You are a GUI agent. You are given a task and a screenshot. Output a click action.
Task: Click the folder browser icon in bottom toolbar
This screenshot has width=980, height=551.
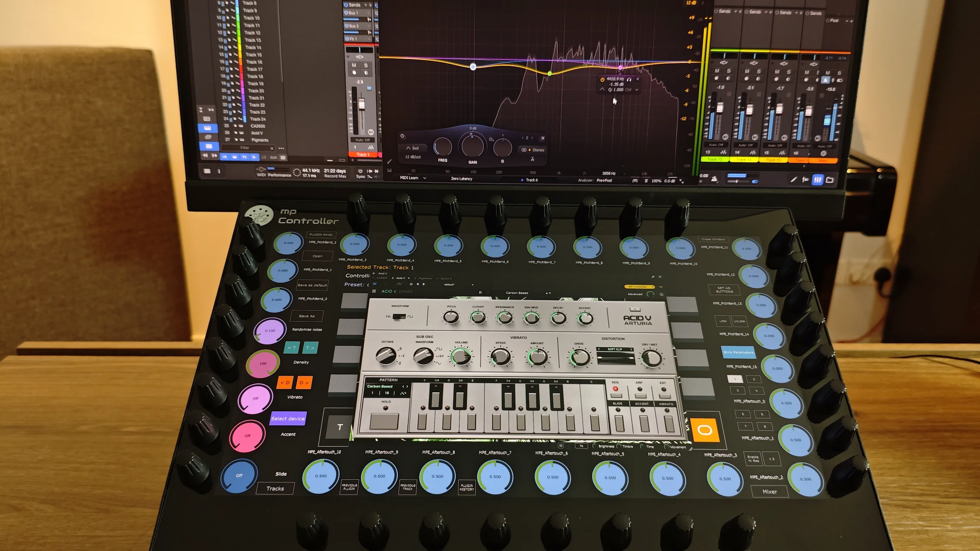830,180
